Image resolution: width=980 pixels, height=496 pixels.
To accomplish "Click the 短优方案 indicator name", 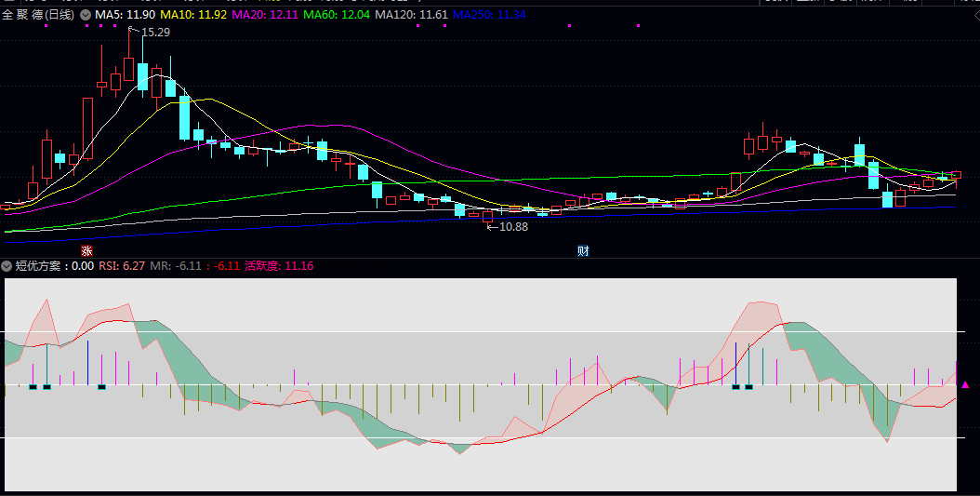I will (37, 266).
